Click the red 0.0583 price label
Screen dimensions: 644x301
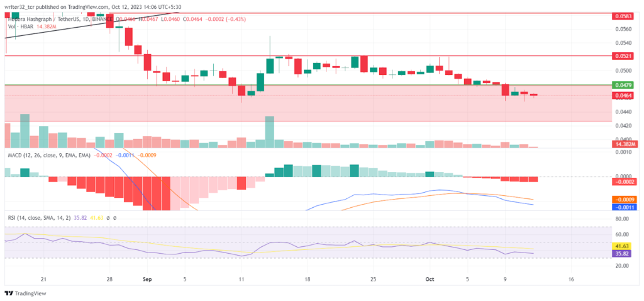[624, 16]
